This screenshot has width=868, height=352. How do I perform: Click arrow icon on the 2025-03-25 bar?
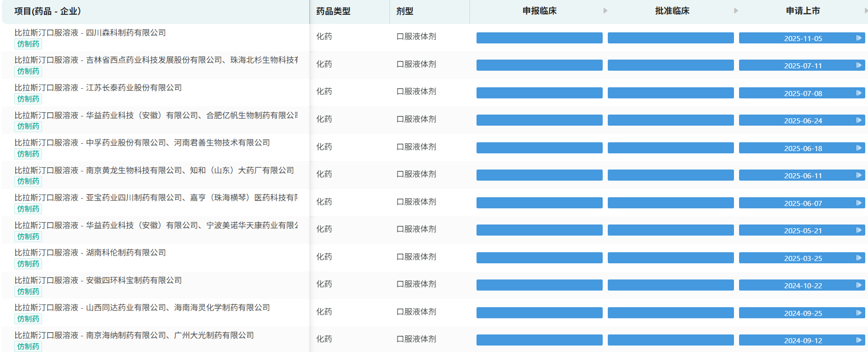[859, 258]
